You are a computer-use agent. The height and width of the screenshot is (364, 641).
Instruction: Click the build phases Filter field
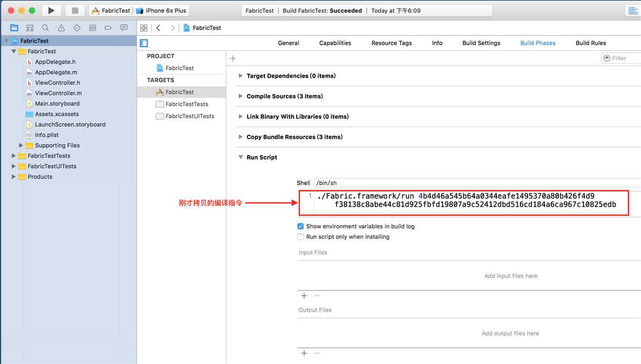pyautogui.click(x=622, y=58)
